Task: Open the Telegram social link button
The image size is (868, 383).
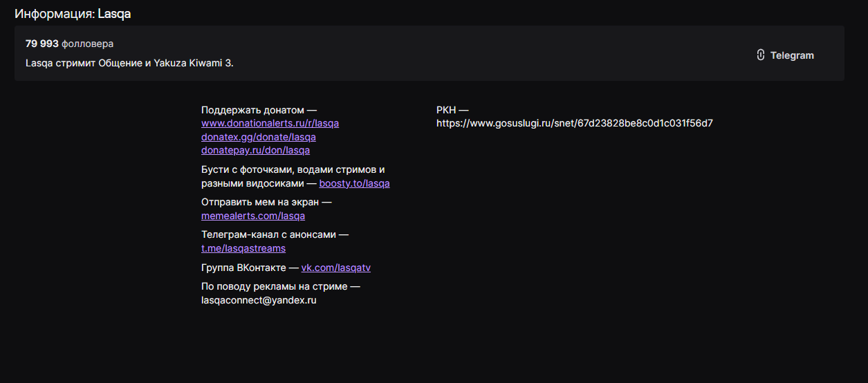Action: pyautogui.click(x=785, y=55)
